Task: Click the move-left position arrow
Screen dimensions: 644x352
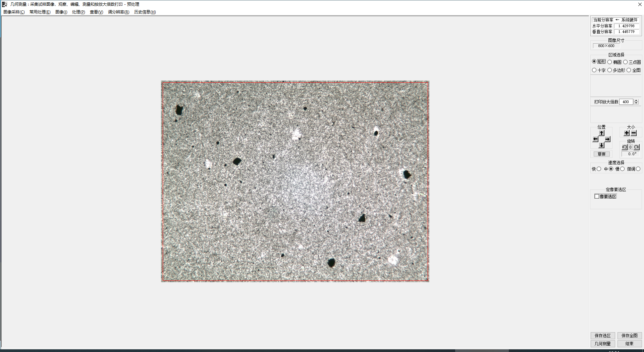Action: click(595, 139)
